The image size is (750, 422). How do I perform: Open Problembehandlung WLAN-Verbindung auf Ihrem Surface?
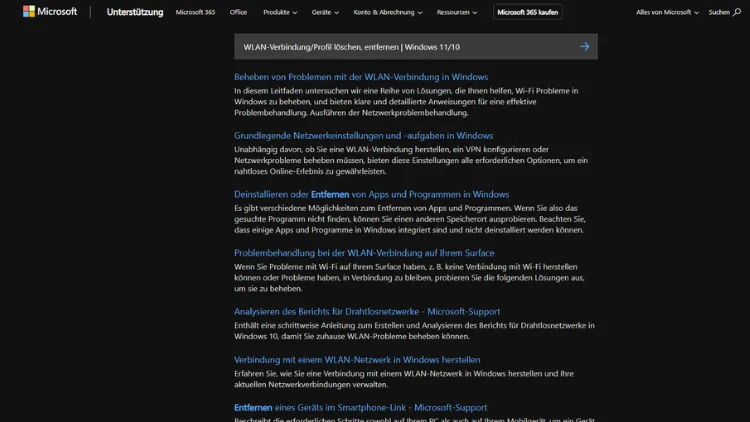coord(364,253)
